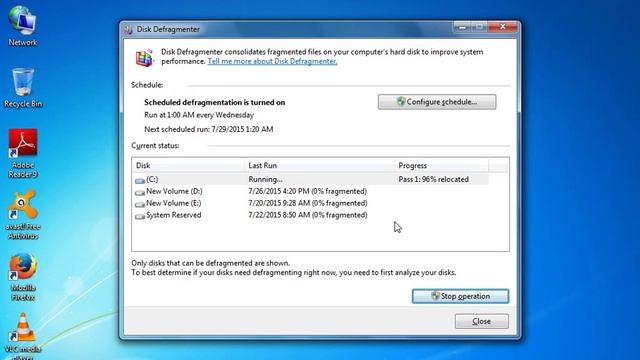This screenshot has height=360, width=640.
Task: Click Run at 1:00 AM every Wednesday
Action: coord(199,115)
